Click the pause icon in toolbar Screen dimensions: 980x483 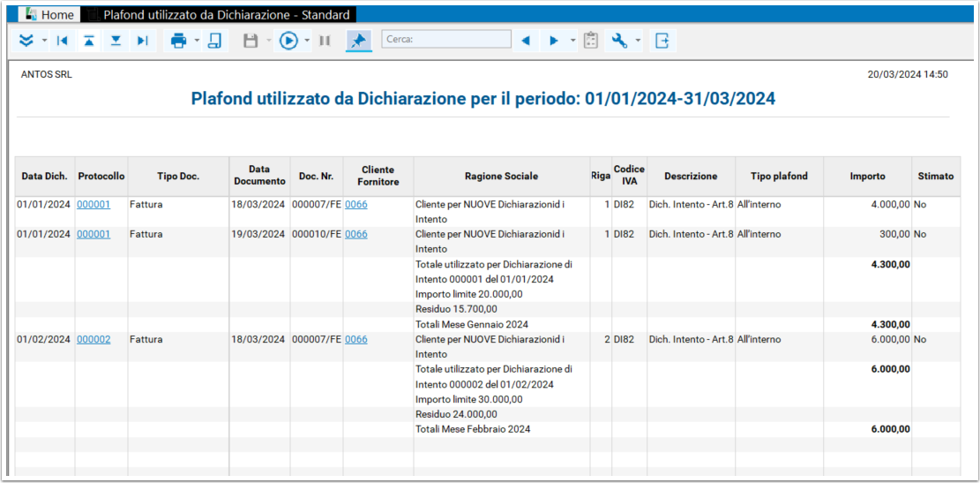[325, 41]
